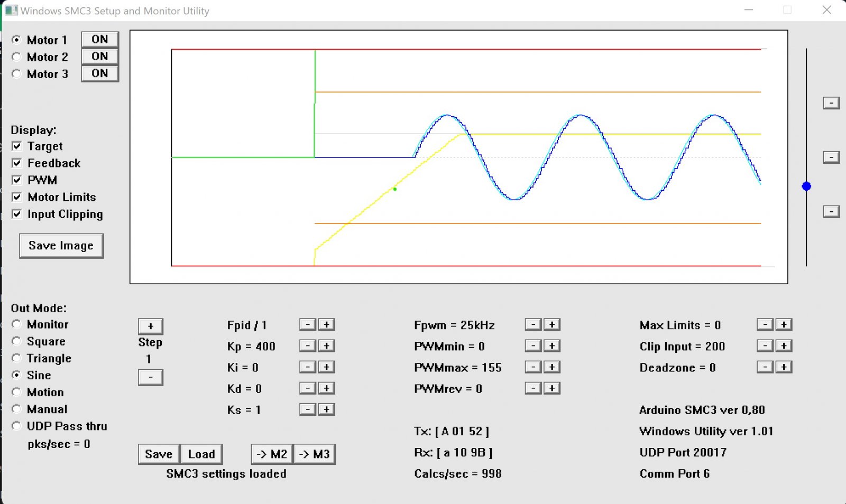The width and height of the screenshot is (846, 504).
Task: Decrease PWMrev with minus button
Action: (x=534, y=388)
